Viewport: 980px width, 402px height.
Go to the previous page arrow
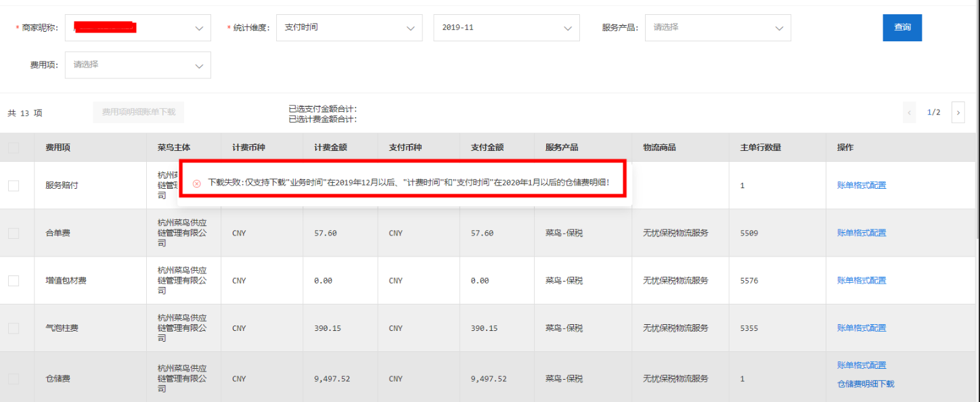[910, 112]
